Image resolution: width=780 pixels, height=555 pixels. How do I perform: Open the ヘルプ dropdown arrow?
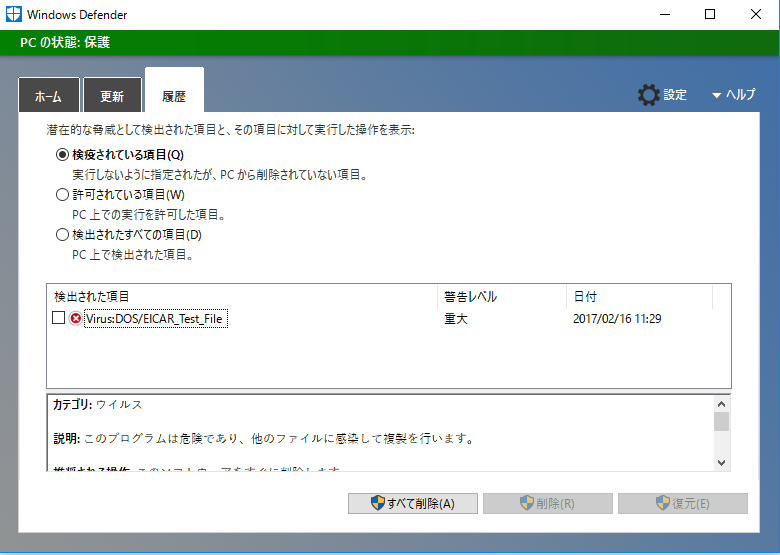(716, 95)
